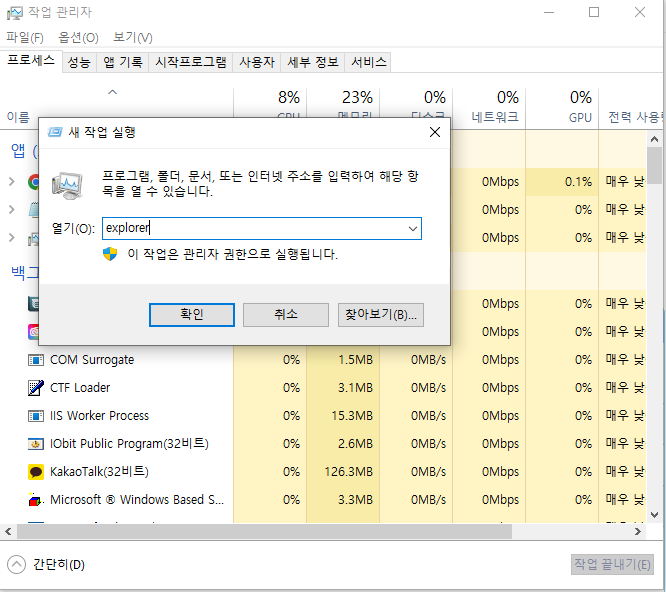666x592 pixels.
Task: Click the Microsoft Windows Based Script icon
Action: tap(36, 500)
